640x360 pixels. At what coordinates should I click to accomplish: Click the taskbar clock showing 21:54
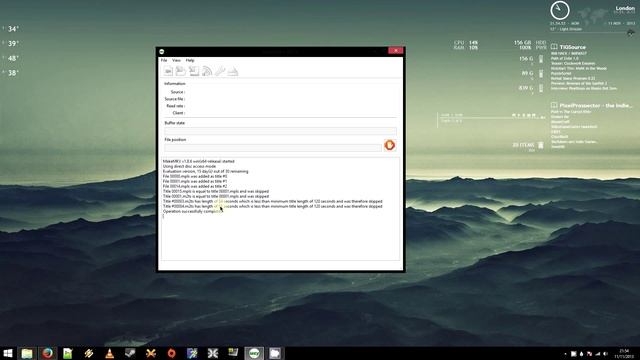coord(624,353)
